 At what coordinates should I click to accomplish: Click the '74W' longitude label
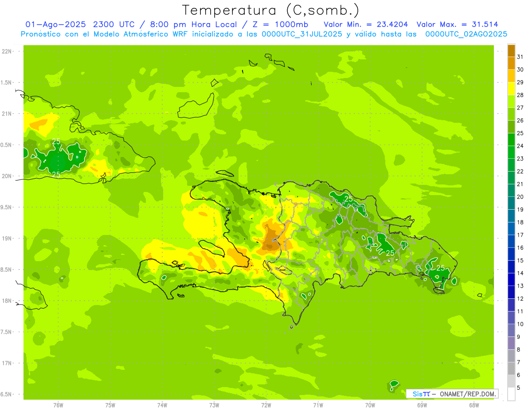coord(162,405)
